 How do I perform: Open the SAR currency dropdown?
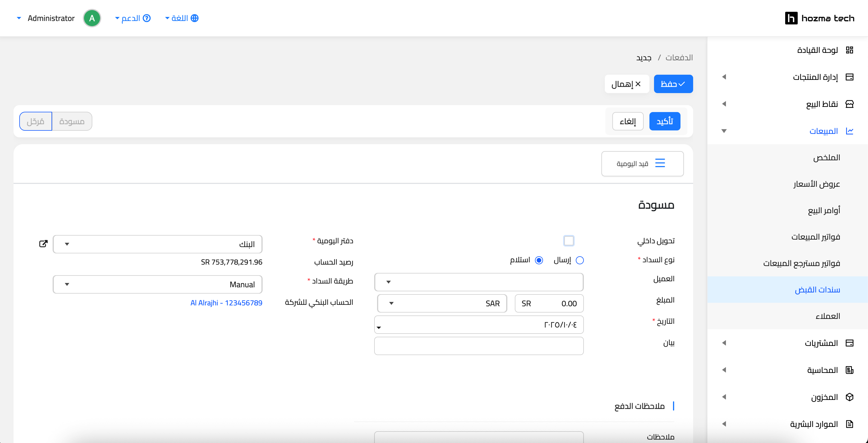tap(442, 303)
